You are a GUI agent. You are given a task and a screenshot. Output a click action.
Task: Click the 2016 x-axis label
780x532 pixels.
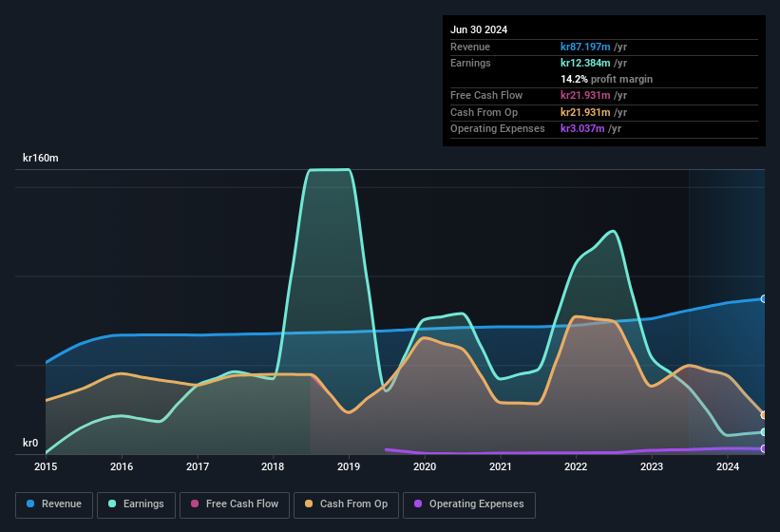click(122, 466)
